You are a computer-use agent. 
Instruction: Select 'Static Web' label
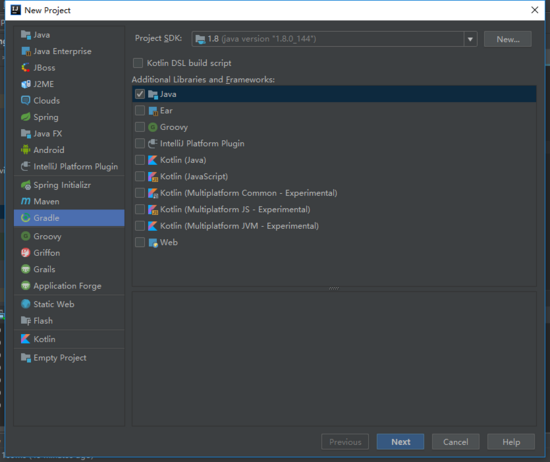click(54, 304)
